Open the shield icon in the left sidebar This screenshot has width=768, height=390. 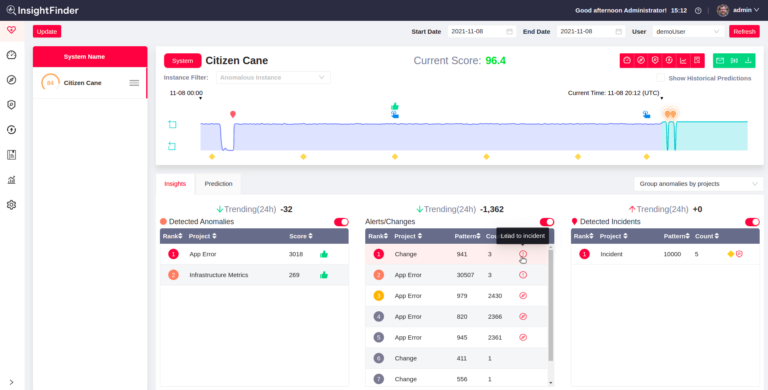[x=11, y=105]
